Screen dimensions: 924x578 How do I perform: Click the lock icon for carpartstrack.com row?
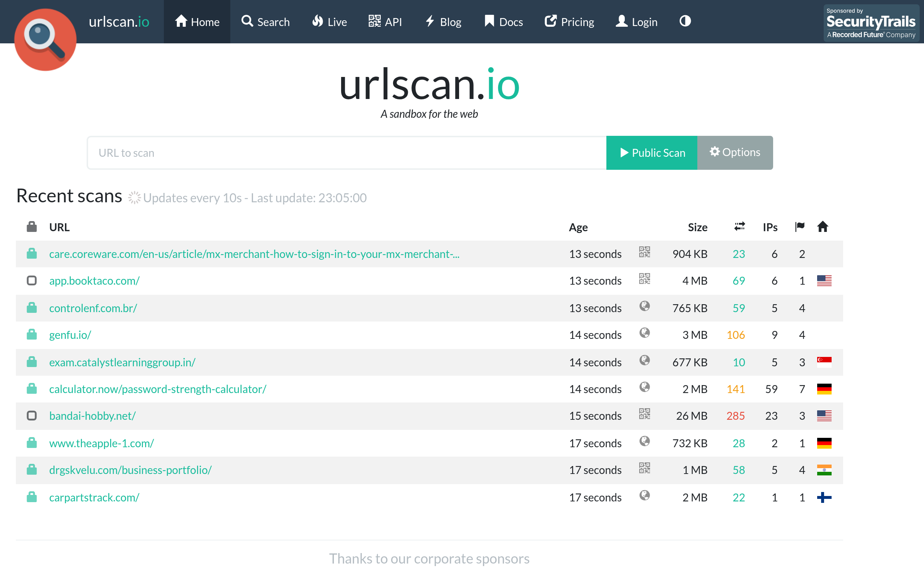[32, 497]
